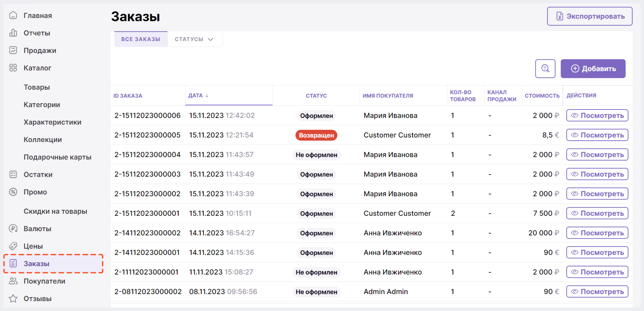
Task: View order 2-15112023000004 with Посмотреть
Action: (597, 154)
